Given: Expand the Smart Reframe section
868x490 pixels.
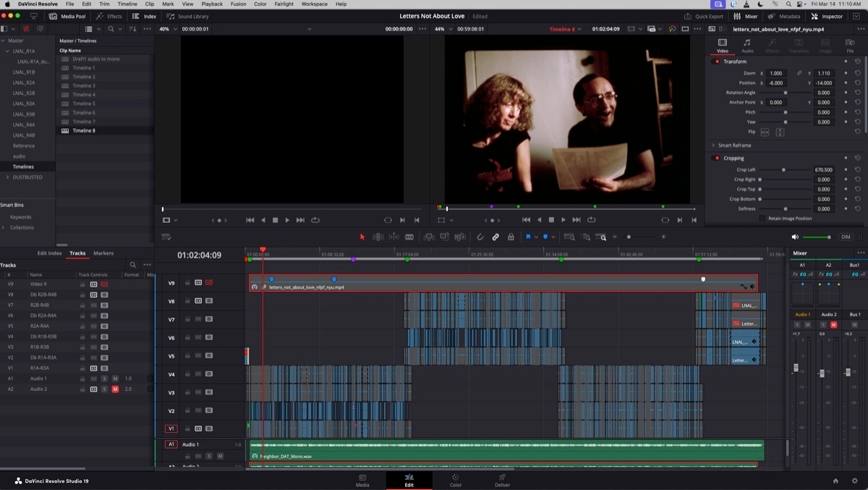Looking at the screenshot, I should pos(713,145).
